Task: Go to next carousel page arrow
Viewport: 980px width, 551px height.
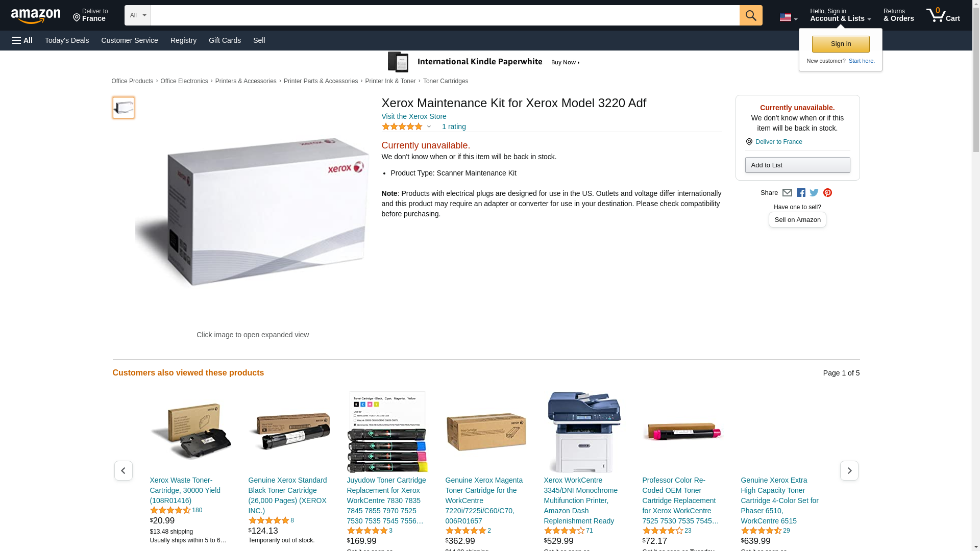Action: pyautogui.click(x=849, y=470)
